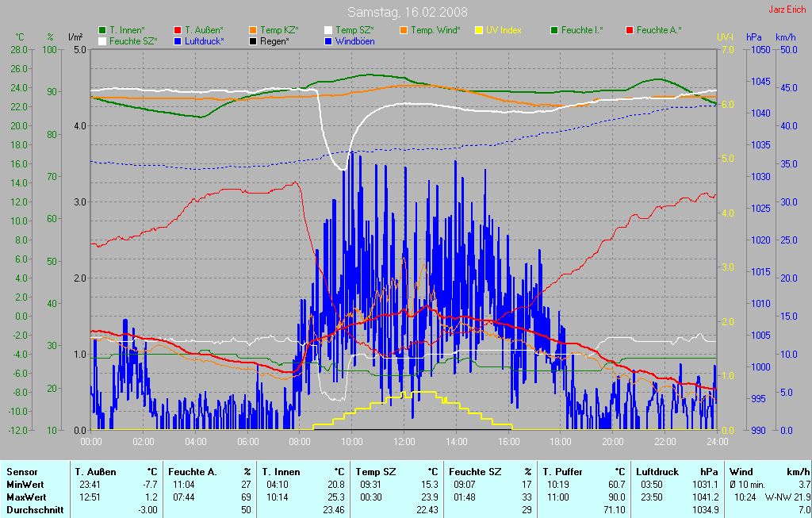Click the 12:00 tick on time axis

coord(404,442)
